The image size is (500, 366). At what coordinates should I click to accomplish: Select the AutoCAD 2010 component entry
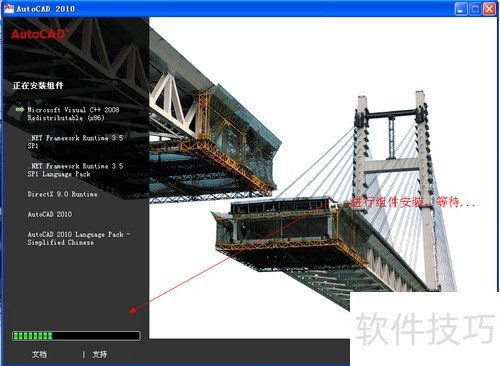[50, 214]
